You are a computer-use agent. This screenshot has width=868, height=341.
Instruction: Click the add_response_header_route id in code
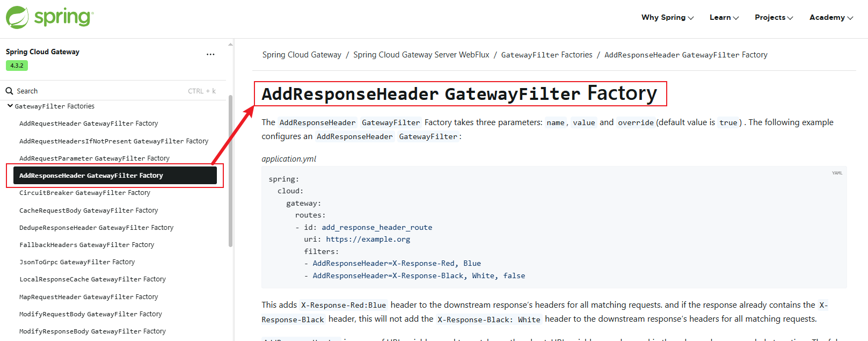(x=377, y=228)
